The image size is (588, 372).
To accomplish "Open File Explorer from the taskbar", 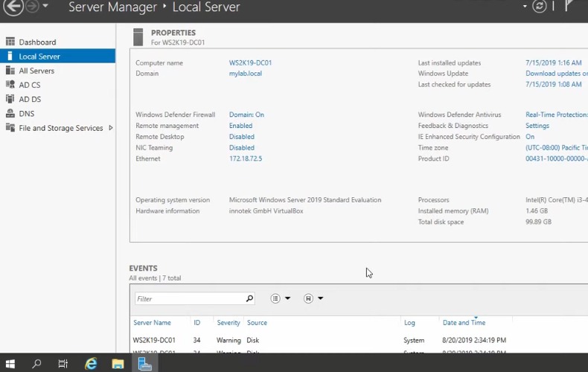I will [118, 364].
